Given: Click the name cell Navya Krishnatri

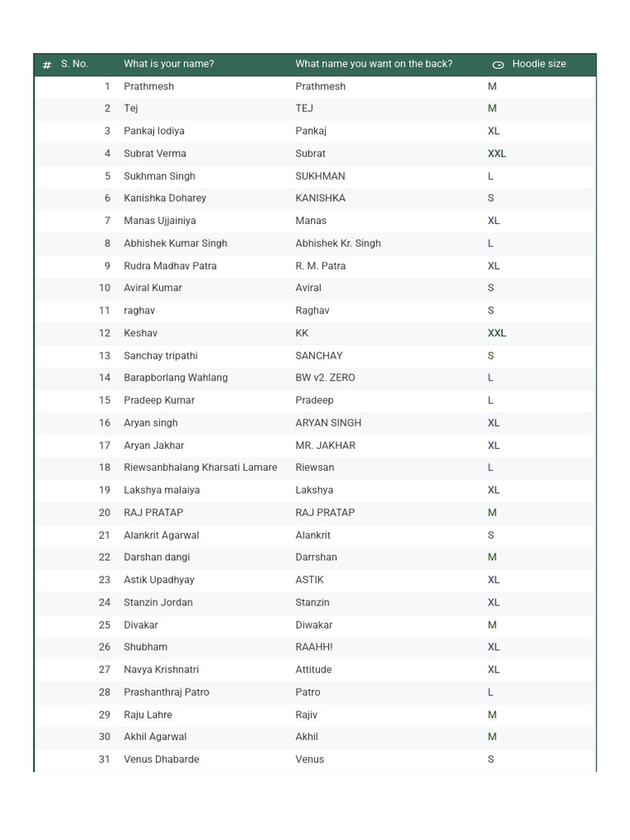Looking at the screenshot, I should coord(161,669).
